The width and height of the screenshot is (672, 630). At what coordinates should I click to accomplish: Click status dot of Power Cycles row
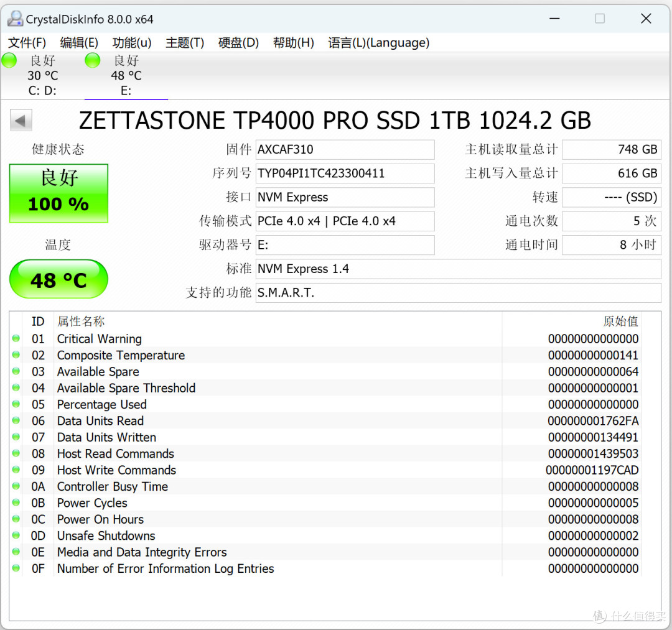[x=16, y=503]
